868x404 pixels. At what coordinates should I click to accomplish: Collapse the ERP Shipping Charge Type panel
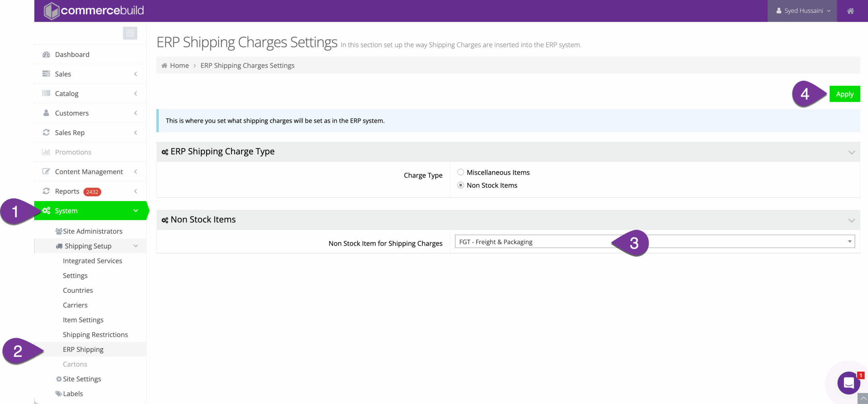click(851, 152)
